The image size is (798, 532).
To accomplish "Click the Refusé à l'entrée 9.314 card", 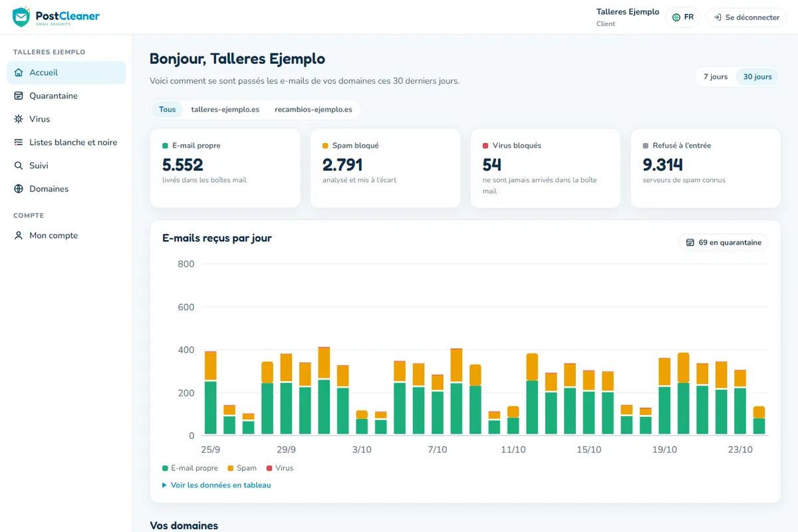I will coord(706,168).
